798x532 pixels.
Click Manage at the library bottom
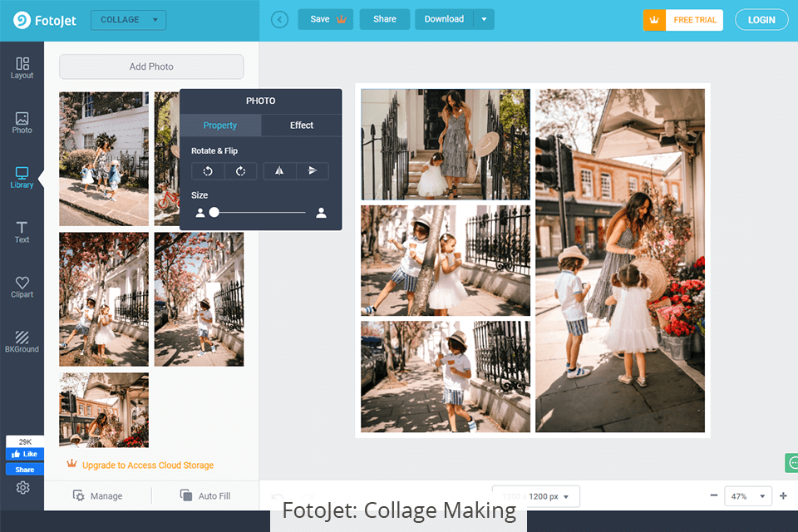[98, 496]
